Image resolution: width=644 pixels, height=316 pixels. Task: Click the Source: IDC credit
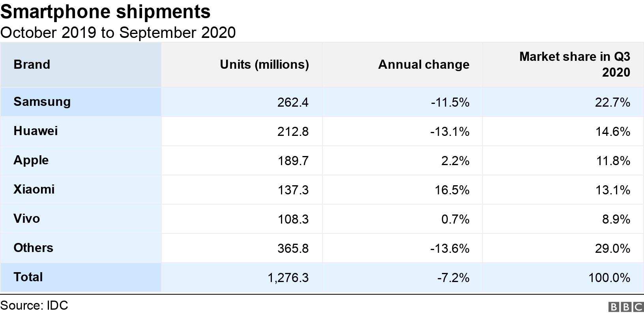pos(34,305)
